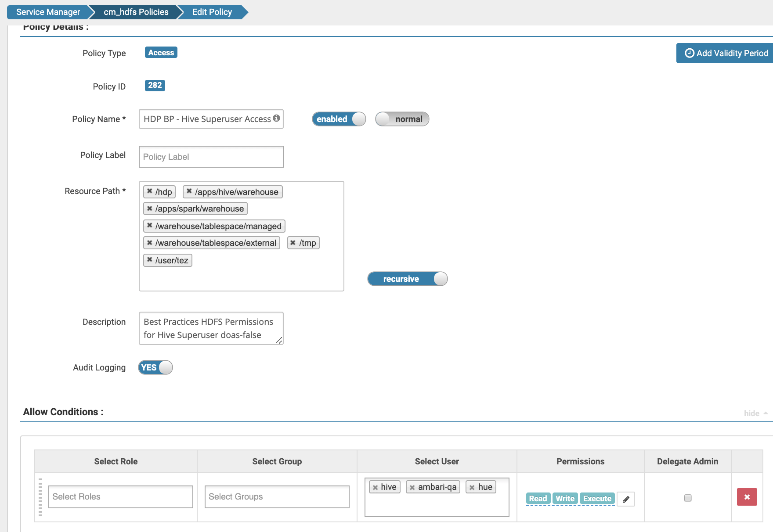
Task: Switch Audit Logging YES toggle
Action: 155,367
